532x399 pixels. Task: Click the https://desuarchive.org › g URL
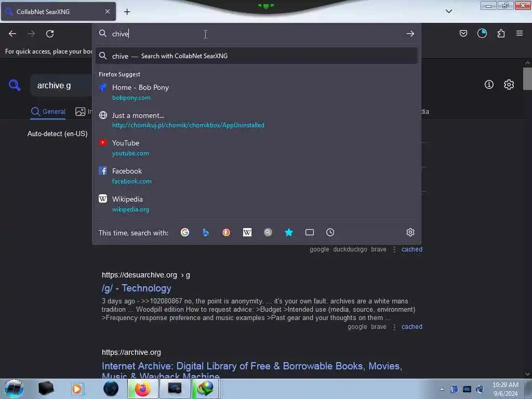click(146, 275)
